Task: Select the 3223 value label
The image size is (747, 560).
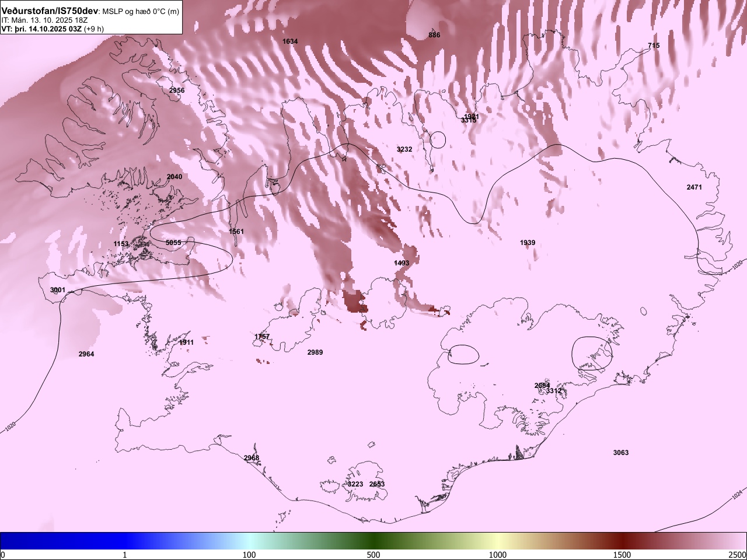Action: pyautogui.click(x=355, y=484)
